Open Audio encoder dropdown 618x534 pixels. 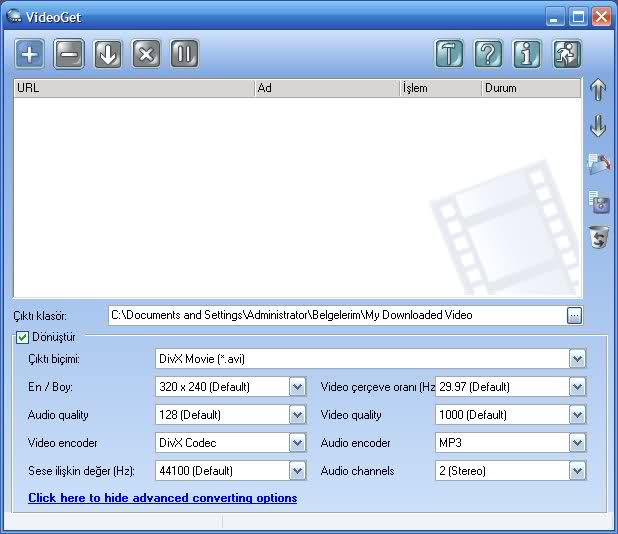point(577,443)
